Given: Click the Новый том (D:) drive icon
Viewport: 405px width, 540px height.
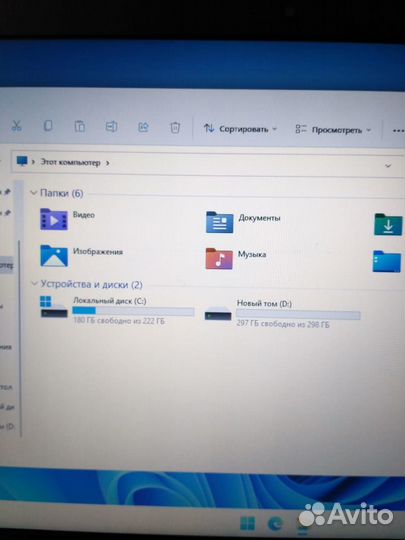Looking at the screenshot, I should (218, 314).
